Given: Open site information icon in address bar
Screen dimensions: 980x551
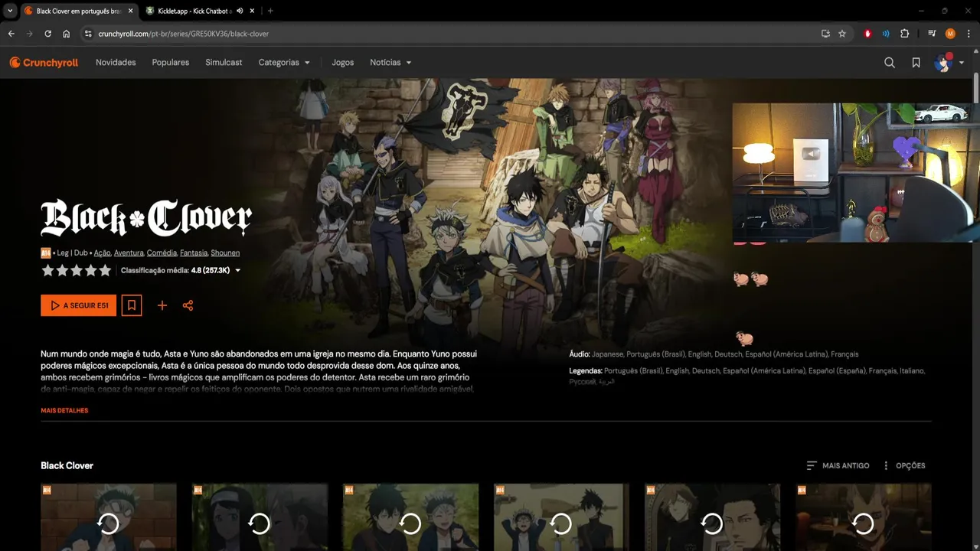Looking at the screenshot, I should coord(88,34).
